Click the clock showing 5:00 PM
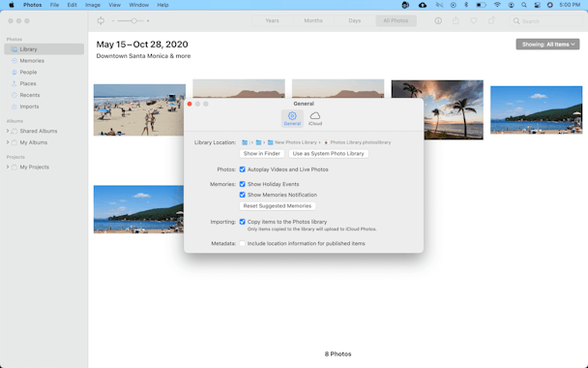588x368 pixels. (x=570, y=5)
